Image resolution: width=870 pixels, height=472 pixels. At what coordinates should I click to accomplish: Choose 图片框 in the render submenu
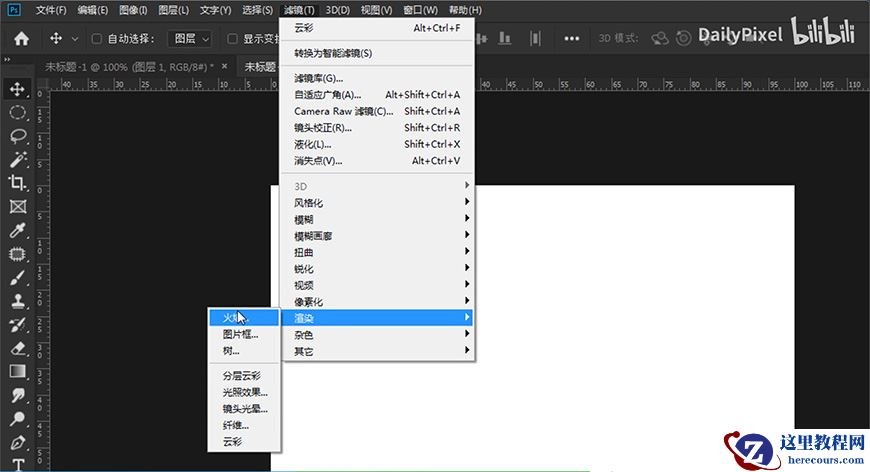tap(244, 334)
